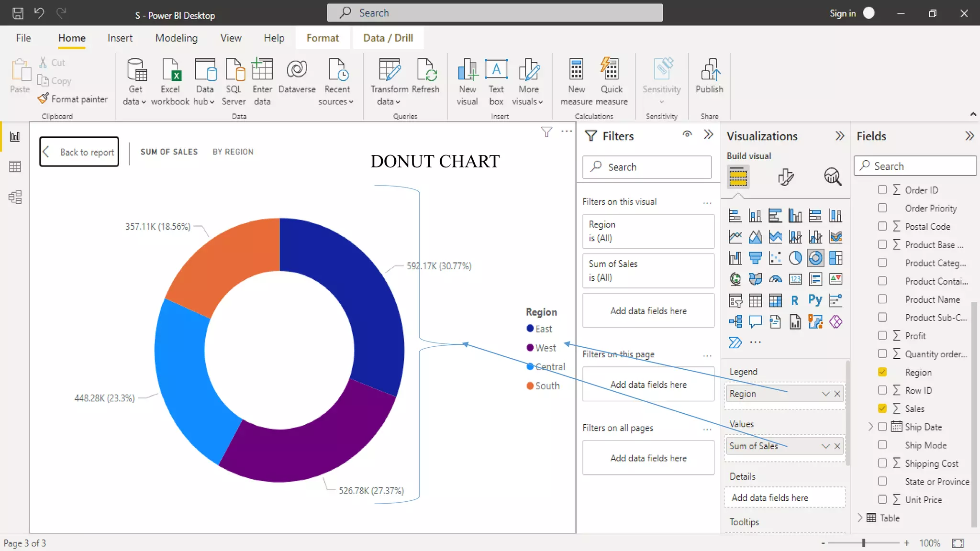Click Transform data icon
Image resolution: width=980 pixels, height=551 pixels.
tap(390, 70)
